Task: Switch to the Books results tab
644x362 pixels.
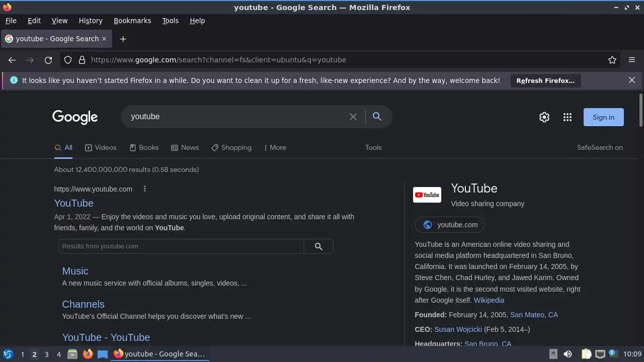Action: pyautogui.click(x=144, y=147)
